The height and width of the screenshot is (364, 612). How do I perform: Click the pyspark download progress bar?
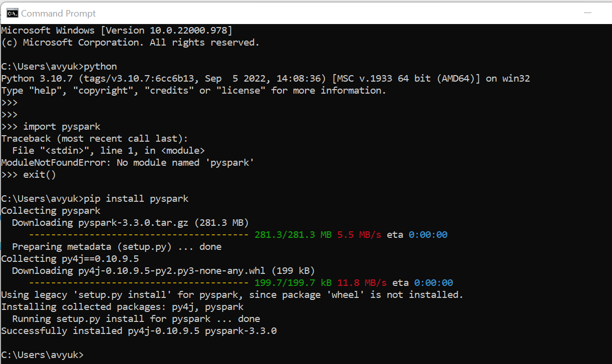pos(139,235)
